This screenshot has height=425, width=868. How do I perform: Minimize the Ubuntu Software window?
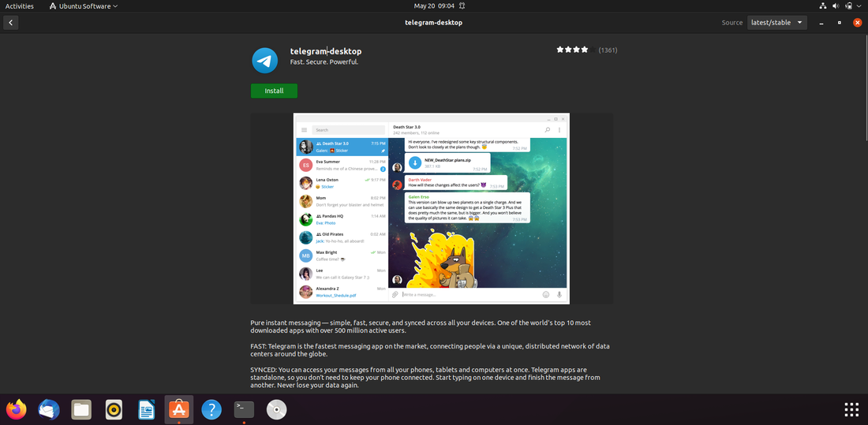[x=821, y=23]
